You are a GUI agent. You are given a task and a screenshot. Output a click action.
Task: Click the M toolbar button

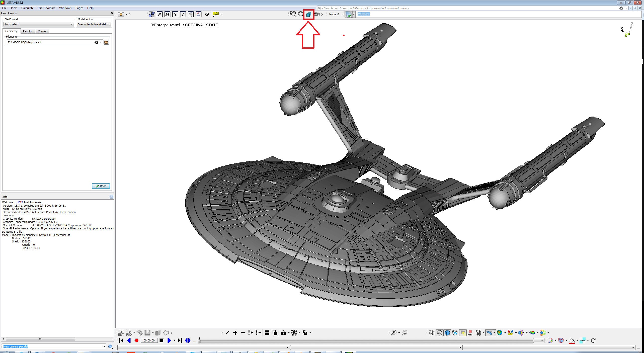167,14
